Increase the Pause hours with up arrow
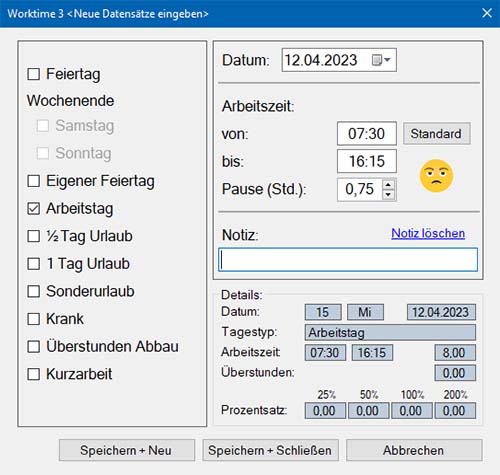The height and width of the screenshot is (475, 500). point(388,185)
